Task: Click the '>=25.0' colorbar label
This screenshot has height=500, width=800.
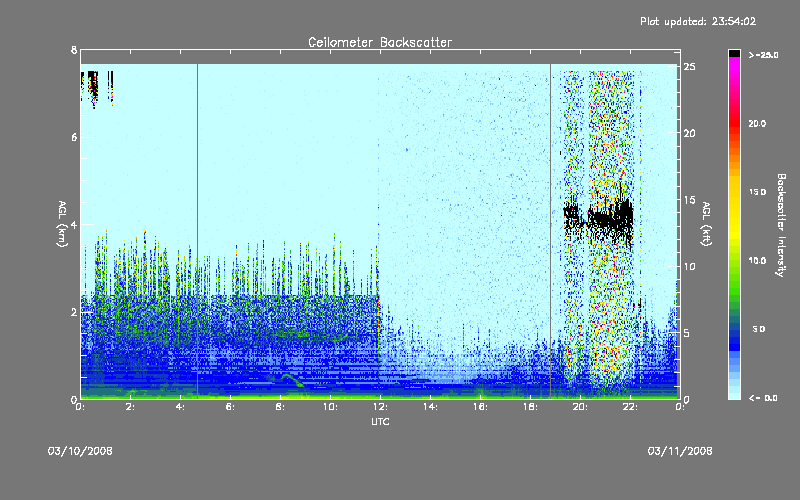Action: point(763,55)
